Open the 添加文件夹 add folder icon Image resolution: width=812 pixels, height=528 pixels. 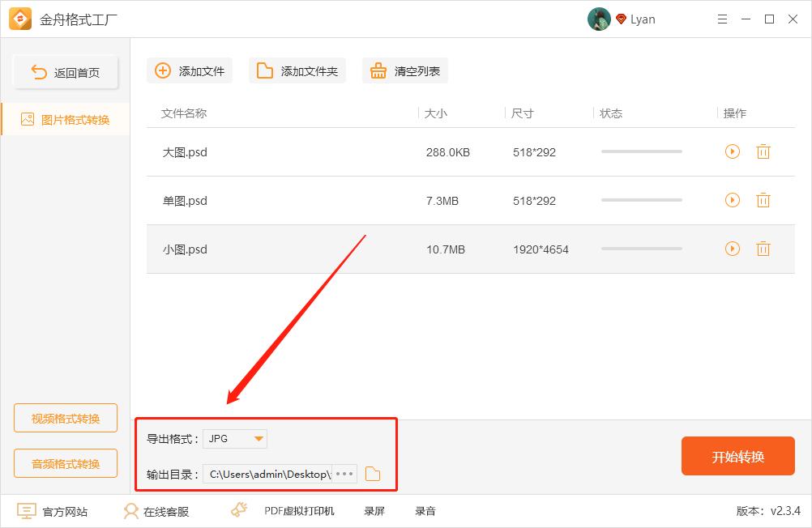click(x=263, y=70)
